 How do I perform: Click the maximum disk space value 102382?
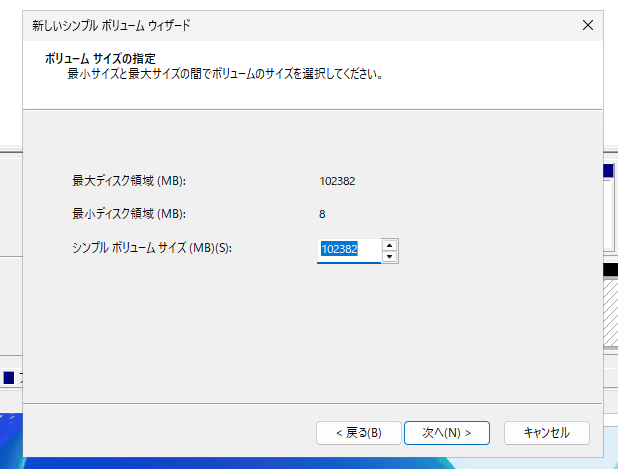click(336, 181)
